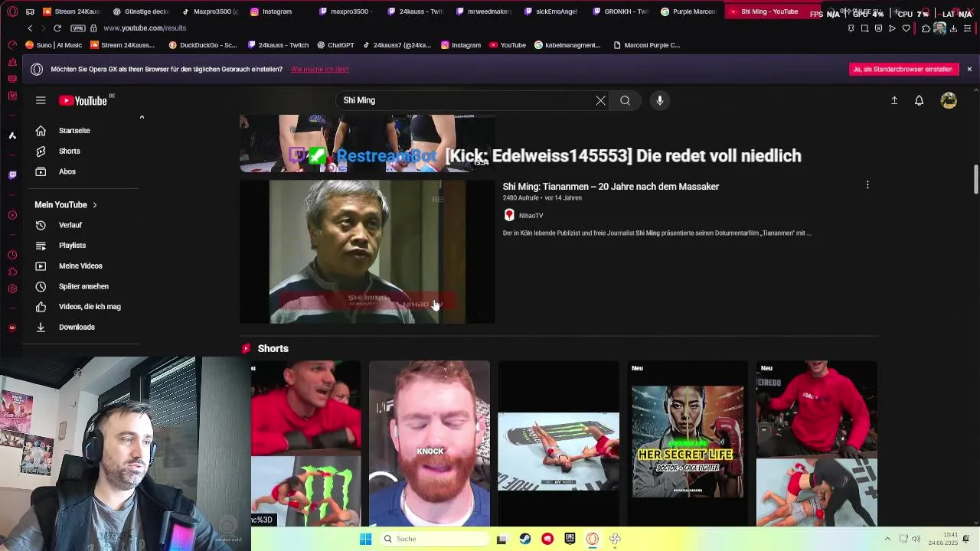Screen dimensions: 980x551
Task: Dismiss the default browser banner
Action: 969,69
